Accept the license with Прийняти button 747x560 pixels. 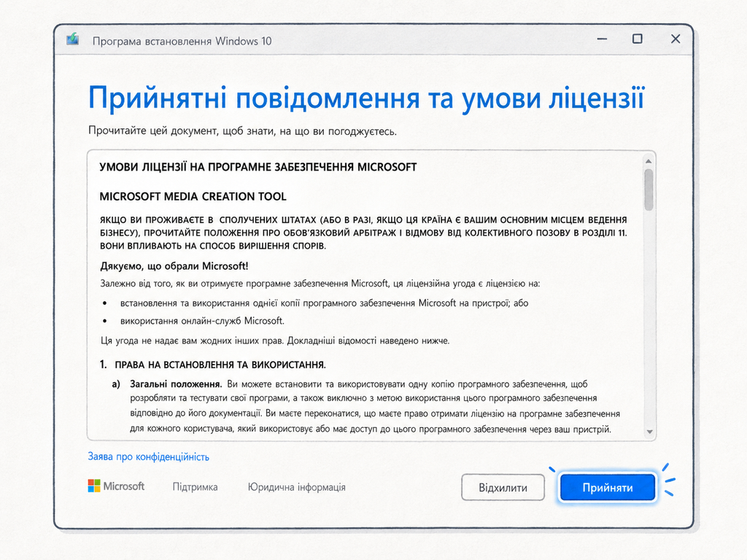(x=608, y=487)
